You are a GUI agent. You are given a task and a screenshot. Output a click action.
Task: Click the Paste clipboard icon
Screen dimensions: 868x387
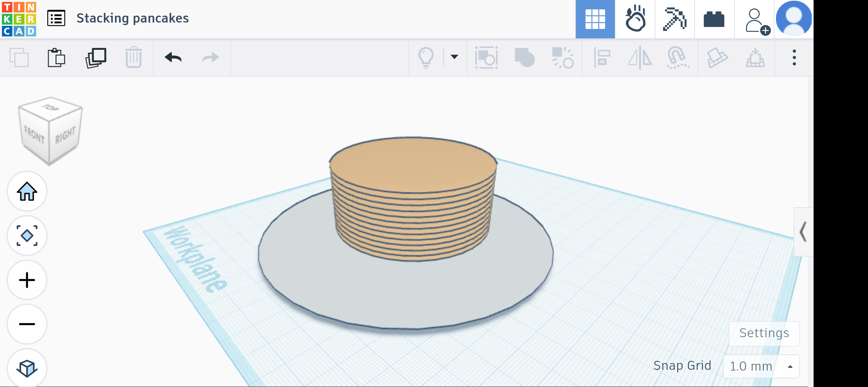(56, 57)
